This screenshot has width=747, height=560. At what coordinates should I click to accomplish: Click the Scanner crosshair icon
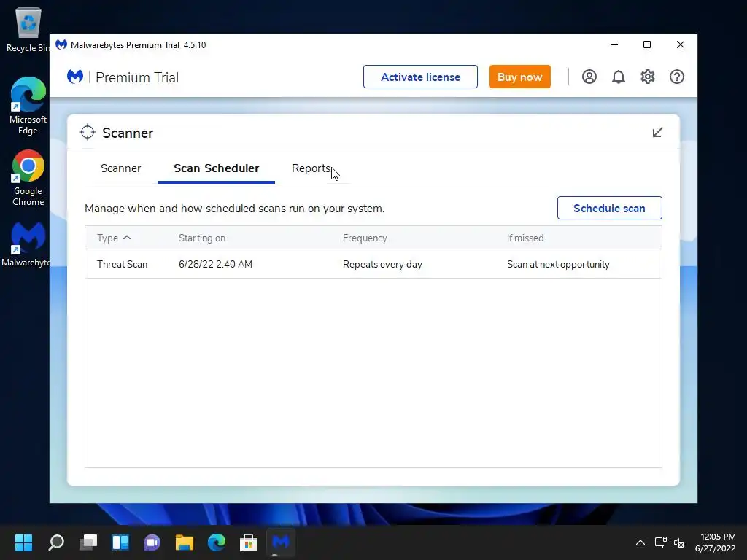tap(88, 133)
